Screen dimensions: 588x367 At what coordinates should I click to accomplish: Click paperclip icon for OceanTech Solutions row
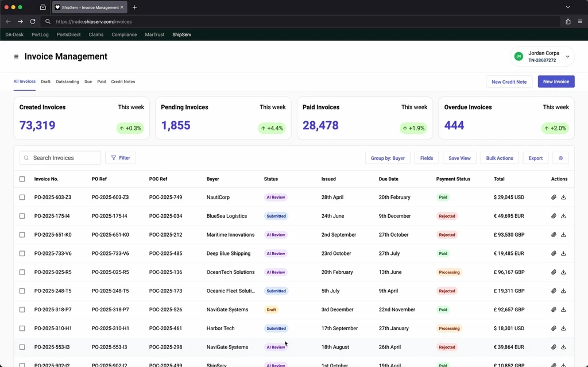[x=554, y=272]
